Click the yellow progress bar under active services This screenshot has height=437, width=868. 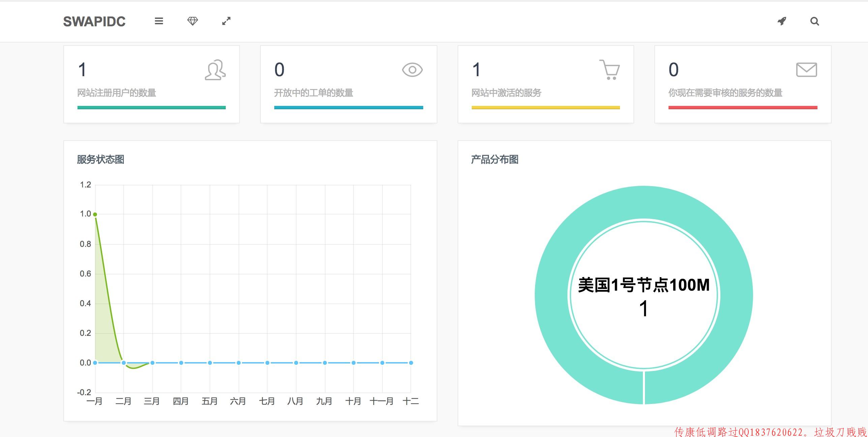546,108
